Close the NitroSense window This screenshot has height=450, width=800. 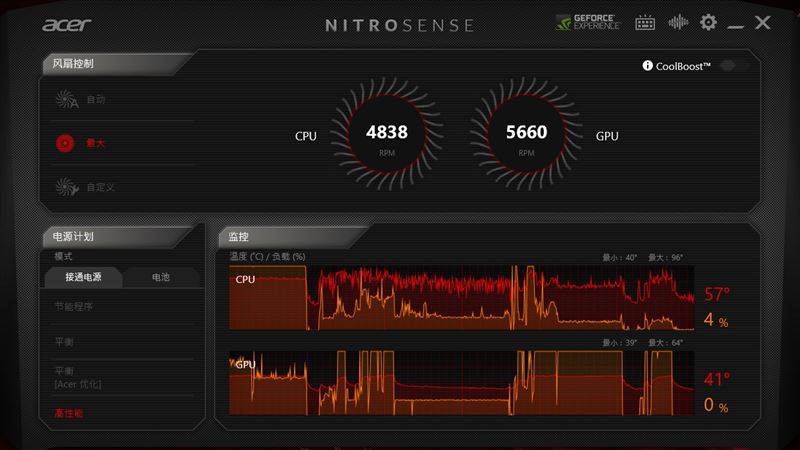tap(763, 22)
